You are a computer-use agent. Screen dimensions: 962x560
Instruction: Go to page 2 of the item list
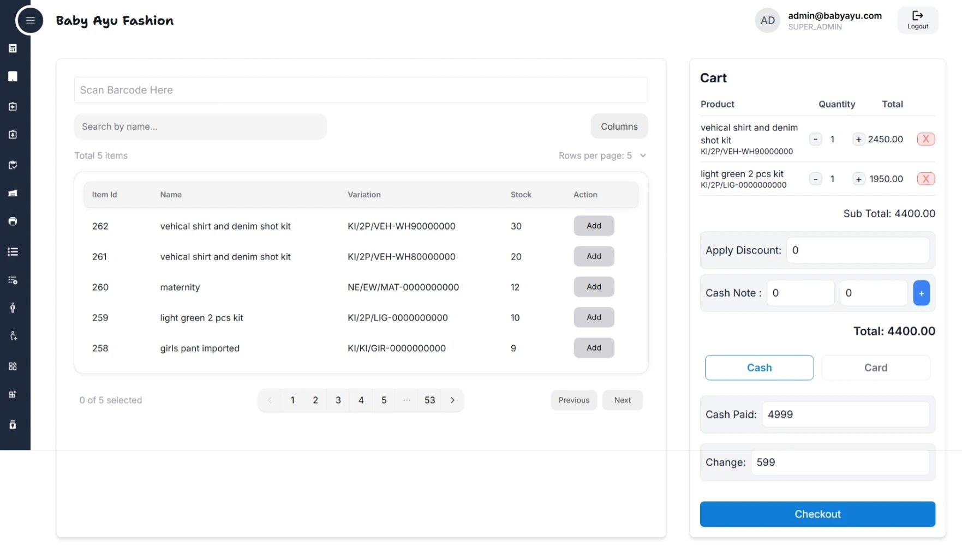[315, 400]
